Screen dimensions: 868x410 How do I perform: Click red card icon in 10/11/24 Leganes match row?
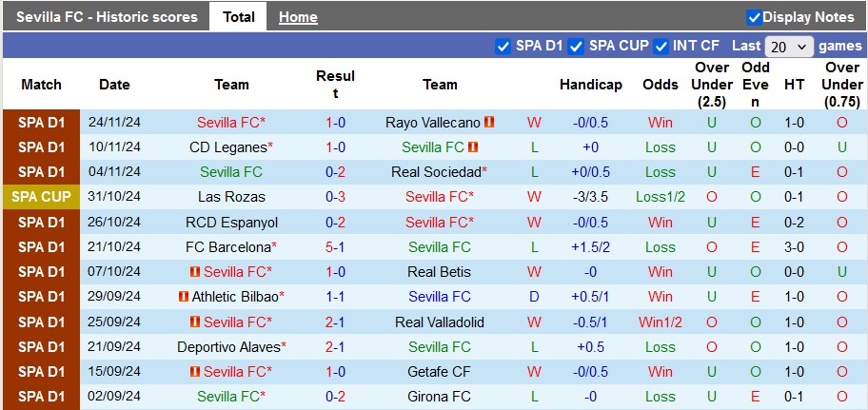point(472,147)
